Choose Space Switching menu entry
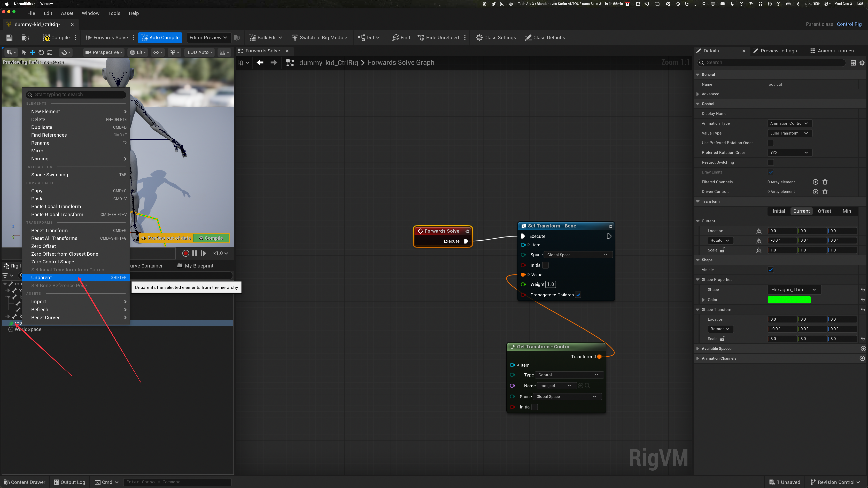Viewport: 868px width, 488px height. pyautogui.click(x=76, y=175)
